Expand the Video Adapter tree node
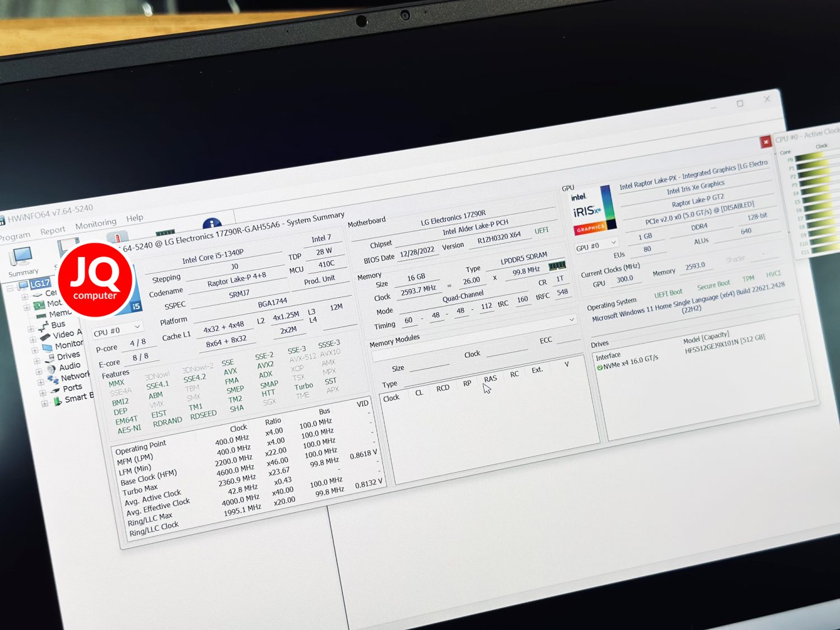Viewport: 840px width, 630px height. [x=33, y=339]
